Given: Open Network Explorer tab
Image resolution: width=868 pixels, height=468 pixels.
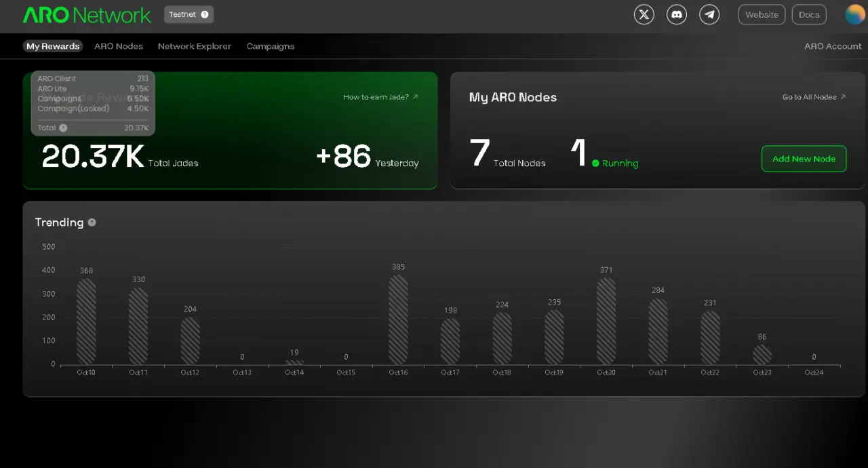Looking at the screenshot, I should 195,46.
